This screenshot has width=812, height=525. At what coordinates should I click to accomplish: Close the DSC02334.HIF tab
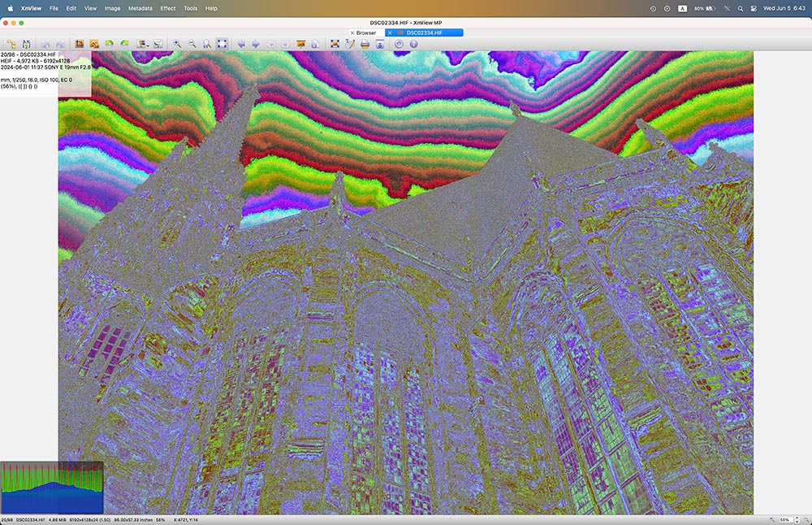390,33
